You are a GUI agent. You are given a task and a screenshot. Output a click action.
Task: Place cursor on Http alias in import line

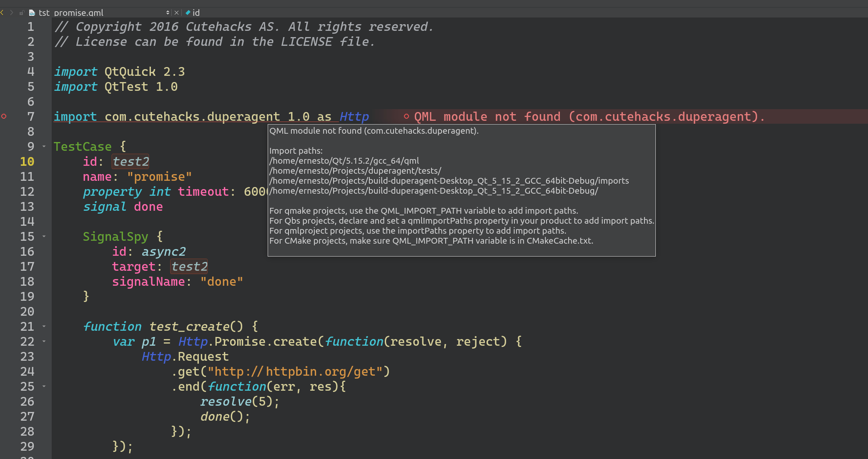tap(354, 117)
